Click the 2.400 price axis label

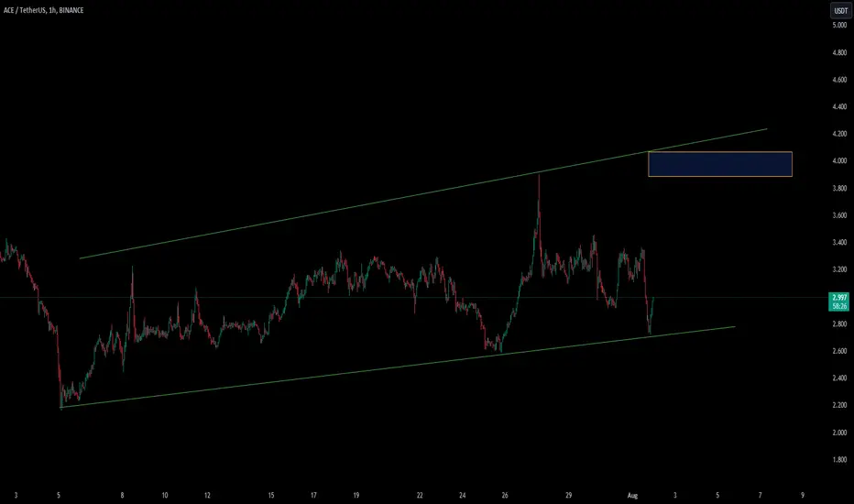point(839,378)
